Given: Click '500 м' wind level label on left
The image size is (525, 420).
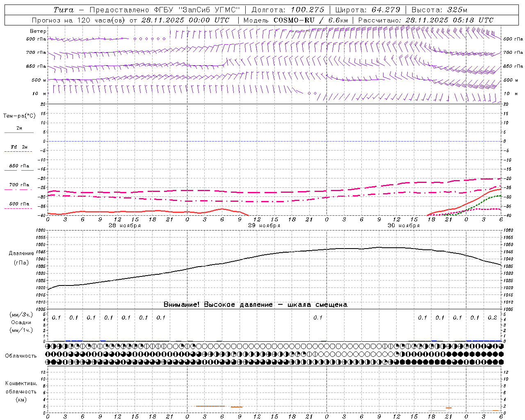Looking at the screenshot, I should (39, 80).
